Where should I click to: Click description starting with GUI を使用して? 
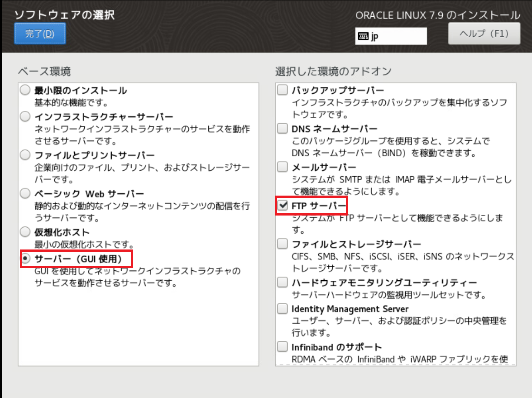(138, 277)
